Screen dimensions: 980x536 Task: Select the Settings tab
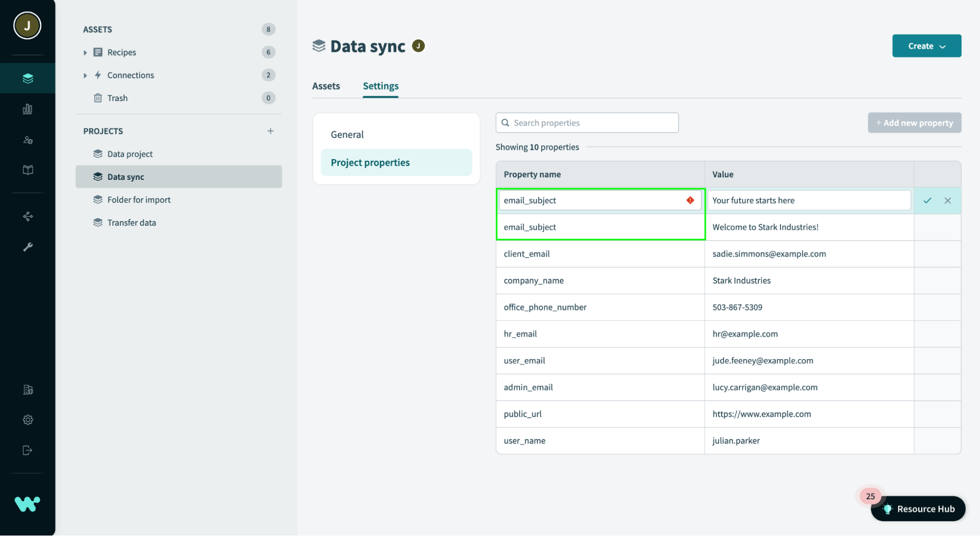(380, 86)
